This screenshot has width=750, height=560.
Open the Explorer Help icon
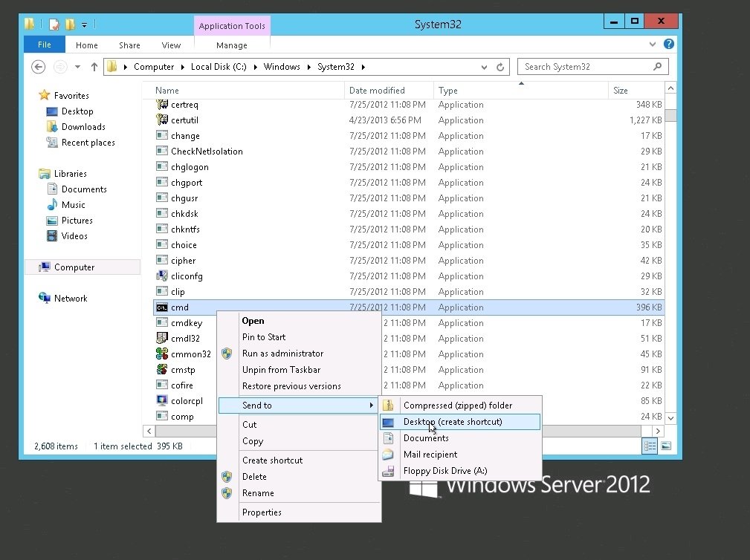669,44
